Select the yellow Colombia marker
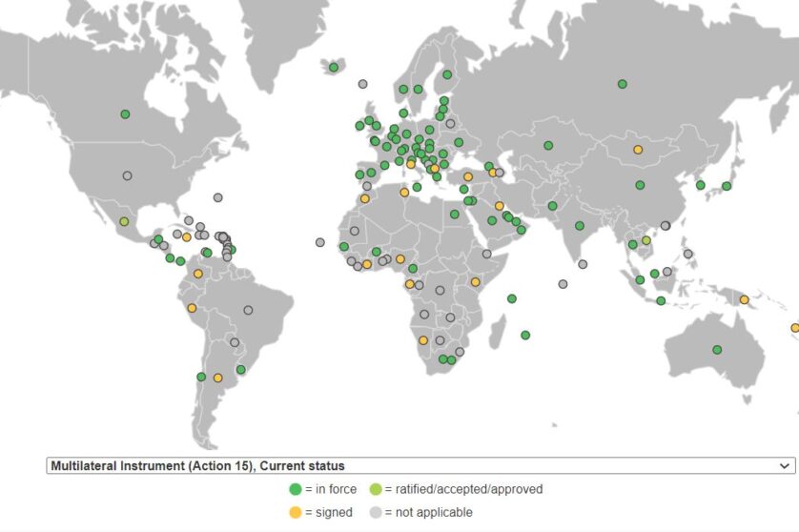This screenshot has height=532, width=799. pos(198,275)
